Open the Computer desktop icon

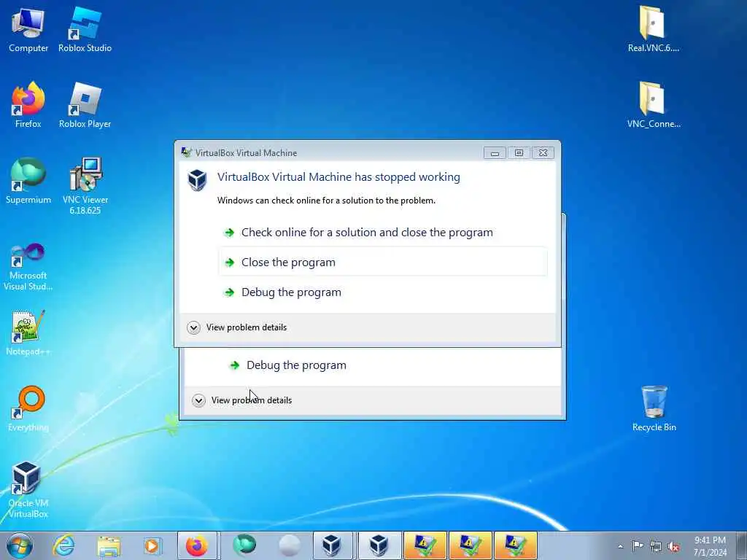[28, 29]
